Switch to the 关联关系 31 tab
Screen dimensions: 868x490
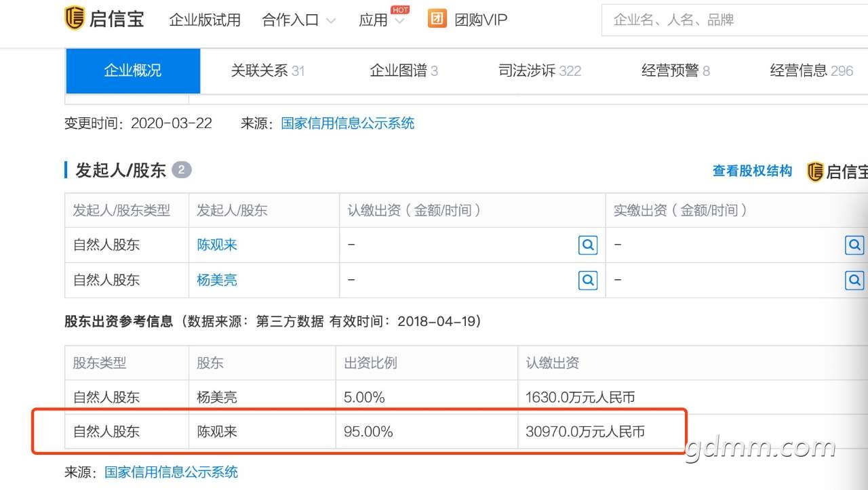click(267, 70)
